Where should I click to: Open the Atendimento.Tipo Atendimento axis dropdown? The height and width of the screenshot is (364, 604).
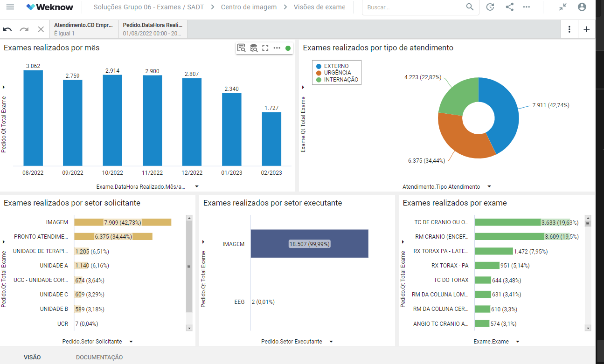tap(489, 186)
